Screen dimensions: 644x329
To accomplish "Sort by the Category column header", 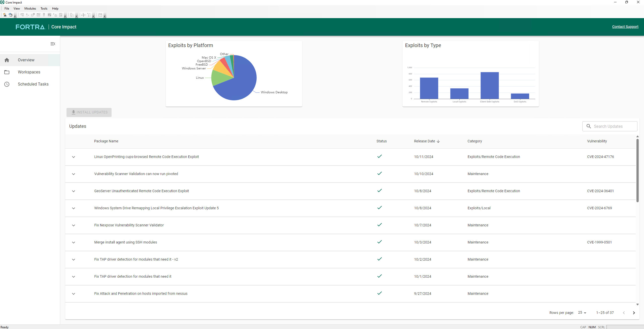I will click(474, 141).
